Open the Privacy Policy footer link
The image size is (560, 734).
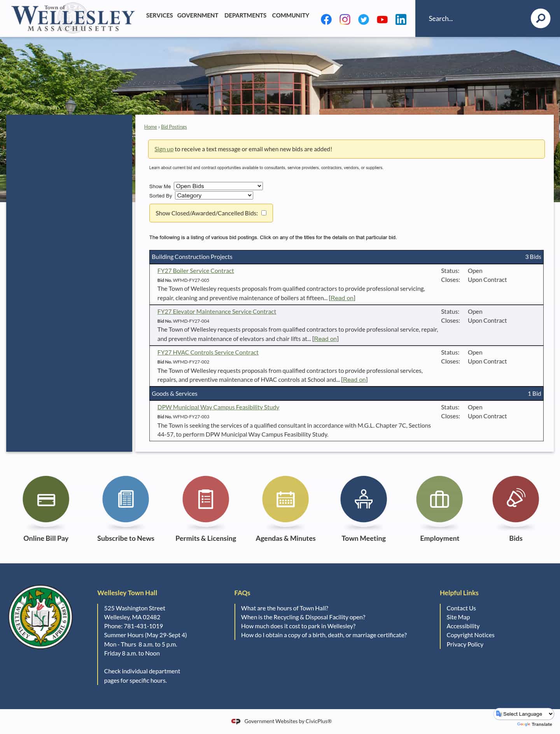click(x=465, y=644)
